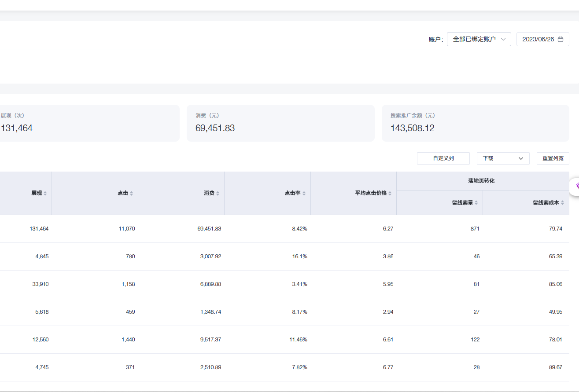Click table cell 1,158
Screen dimensions: 579x392
129,284
